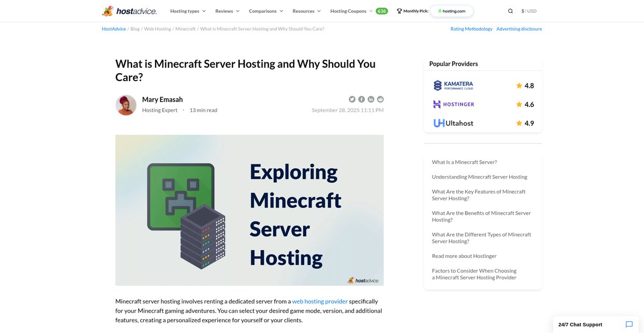Jump to What Is a Minecraft Server?
Viewport: 644px width, 333px height.
pos(464,162)
